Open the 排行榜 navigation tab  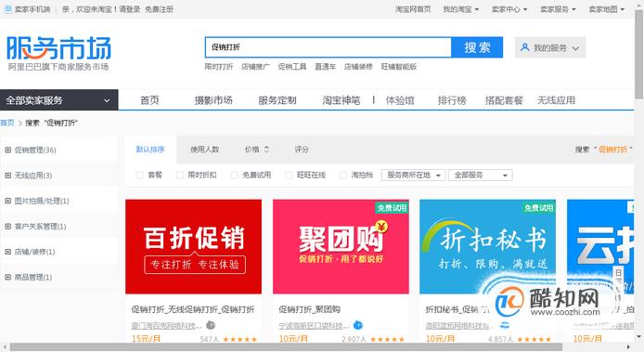click(x=452, y=100)
